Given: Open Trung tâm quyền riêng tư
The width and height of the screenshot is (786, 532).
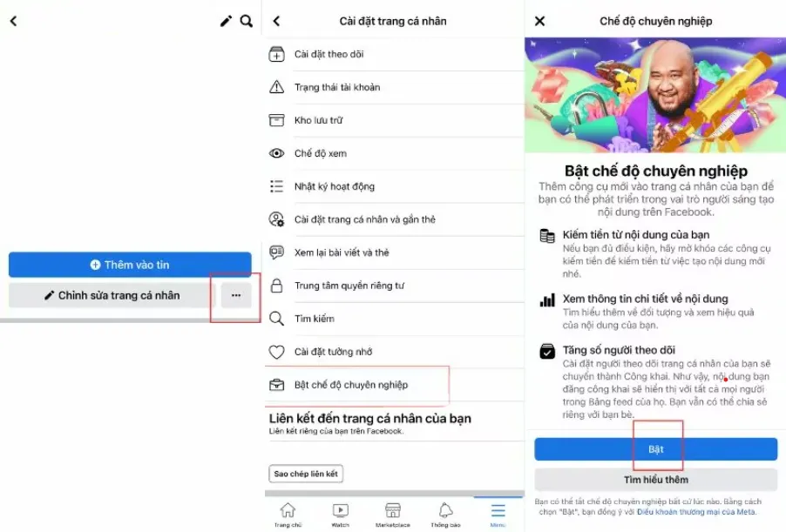Looking at the screenshot, I should click(395, 286).
